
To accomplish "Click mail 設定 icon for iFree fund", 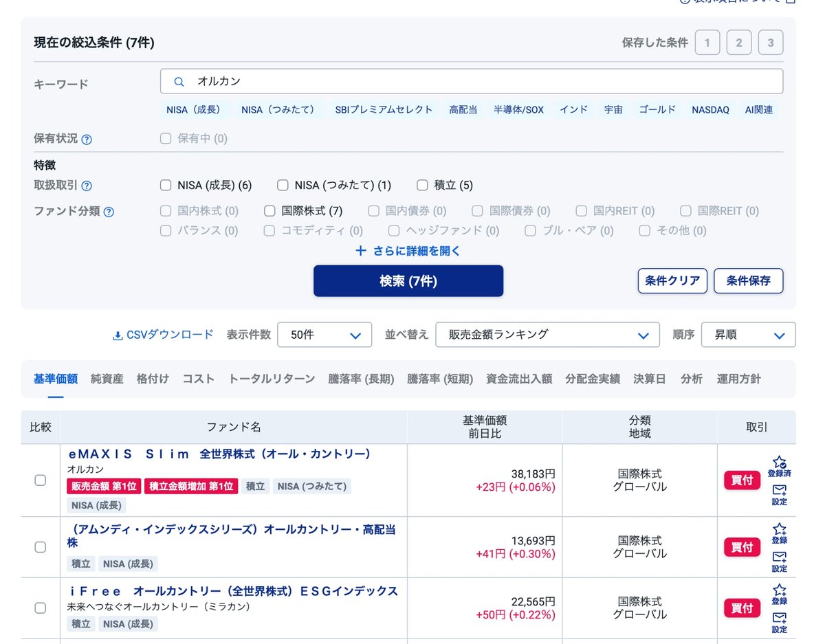I will (x=779, y=617).
